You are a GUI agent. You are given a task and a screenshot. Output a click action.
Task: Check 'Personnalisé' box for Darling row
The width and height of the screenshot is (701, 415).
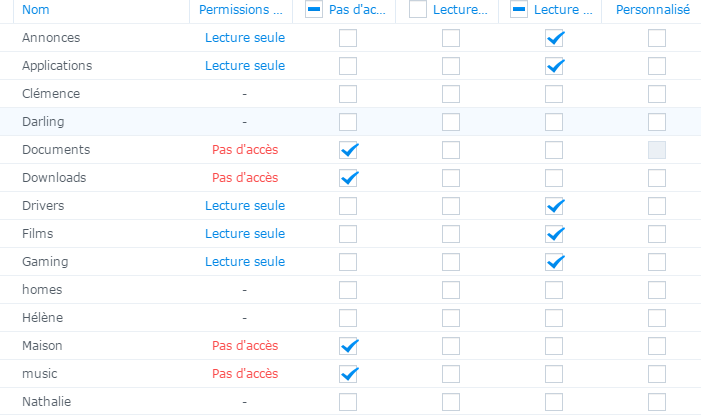tap(656, 122)
